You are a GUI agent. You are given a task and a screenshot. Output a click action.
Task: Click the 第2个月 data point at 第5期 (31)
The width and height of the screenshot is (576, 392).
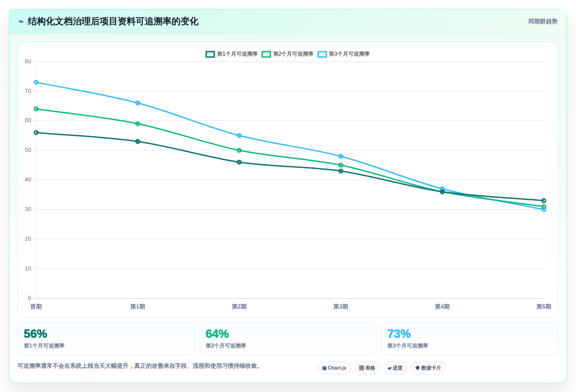[544, 207]
